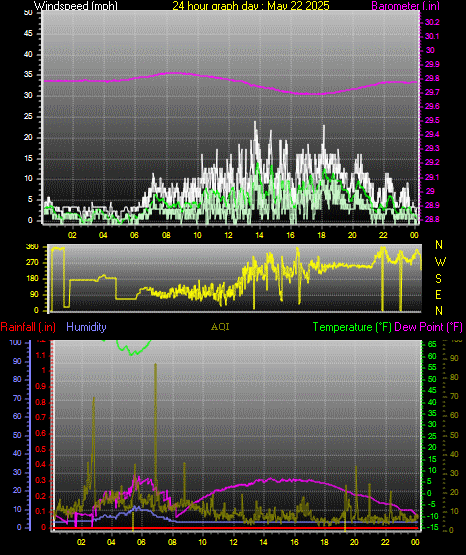The width and height of the screenshot is (466, 555).
Task: Click the red "0.5" rainfall scale value
Action: [41, 450]
